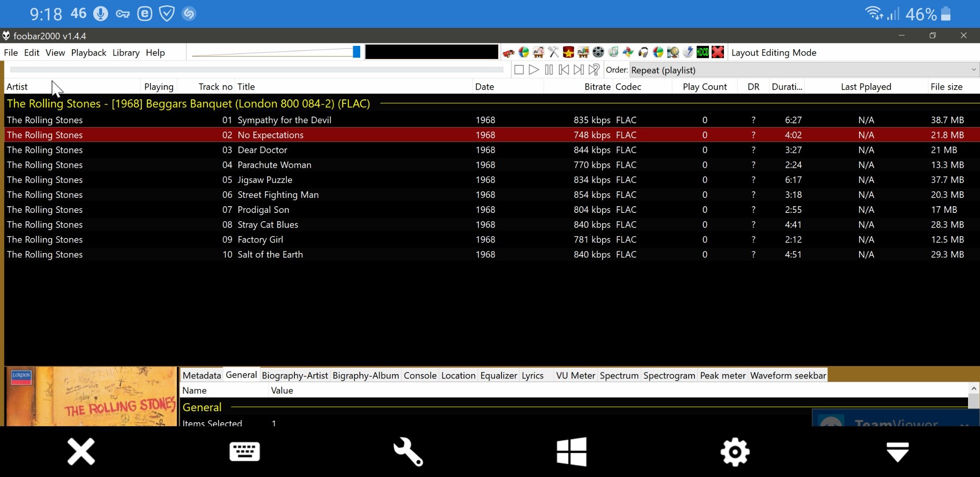
Task: Select the Beggars Banquet album group header
Action: [x=492, y=103]
